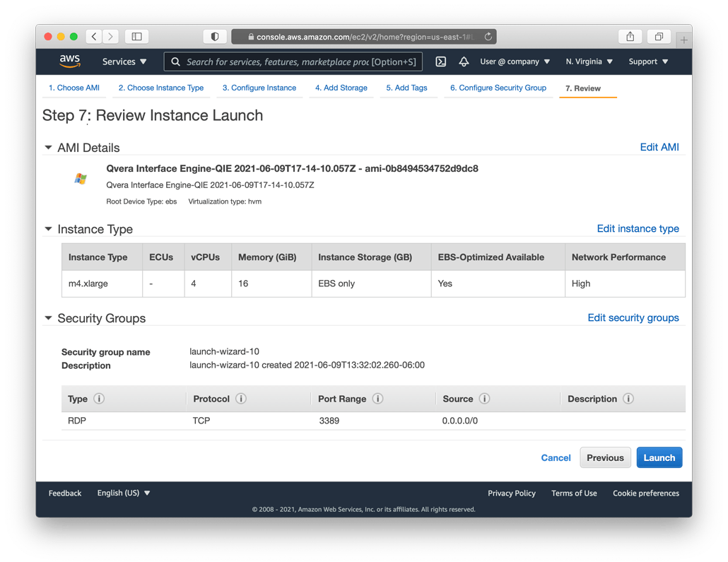Click the info icon beside Port Range
Image resolution: width=728 pixels, height=562 pixels.
(x=377, y=399)
